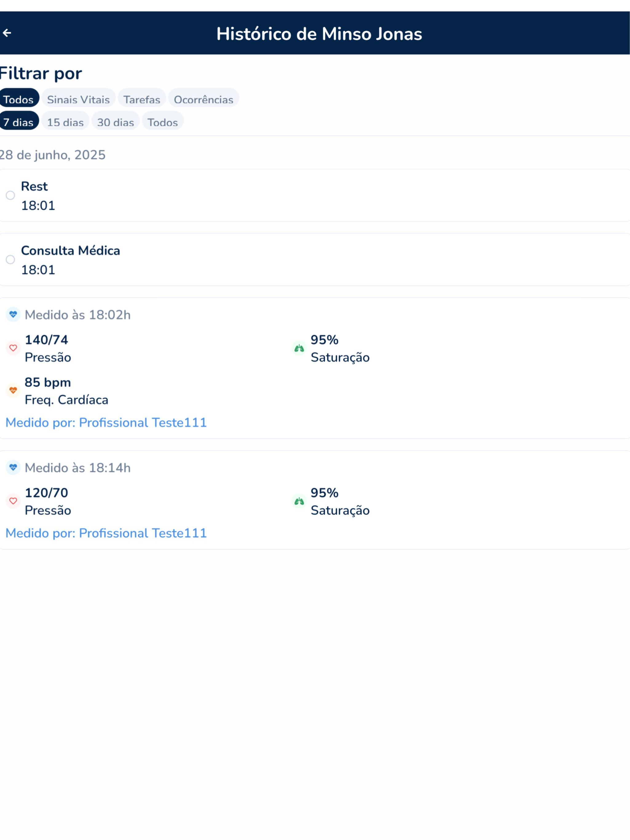Screen dimensions: 630x840
Task: Select the 140/74 pressure value
Action: click(x=46, y=339)
